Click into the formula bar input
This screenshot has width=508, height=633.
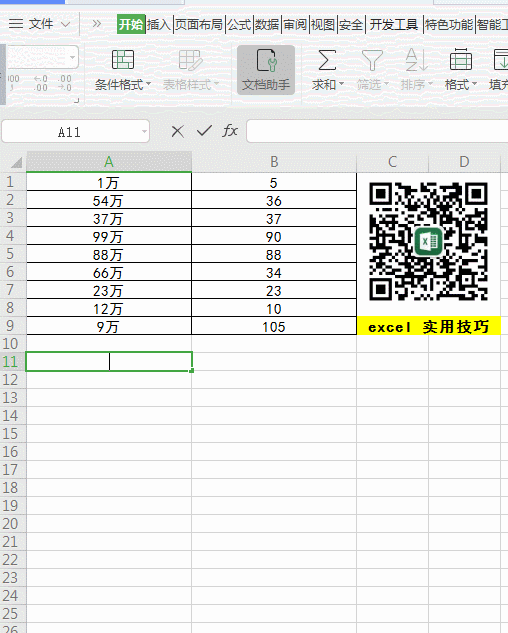pos(377,131)
